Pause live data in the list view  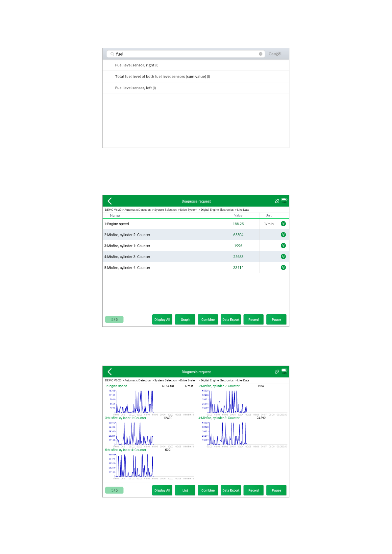[x=276, y=320]
